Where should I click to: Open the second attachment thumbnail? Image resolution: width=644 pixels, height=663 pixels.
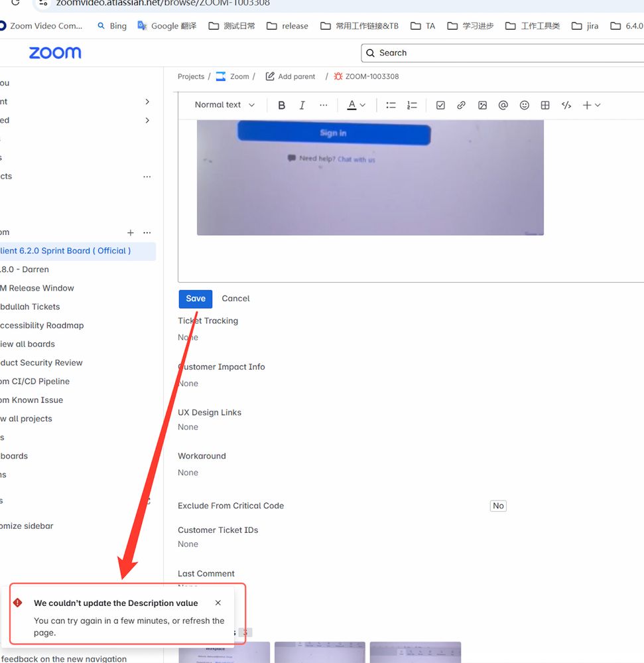(320, 652)
